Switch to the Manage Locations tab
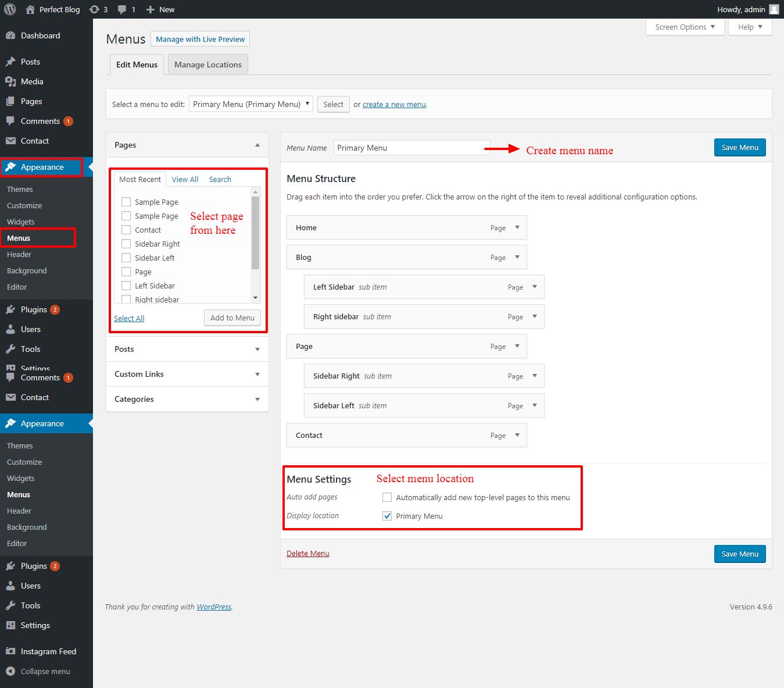 207,65
